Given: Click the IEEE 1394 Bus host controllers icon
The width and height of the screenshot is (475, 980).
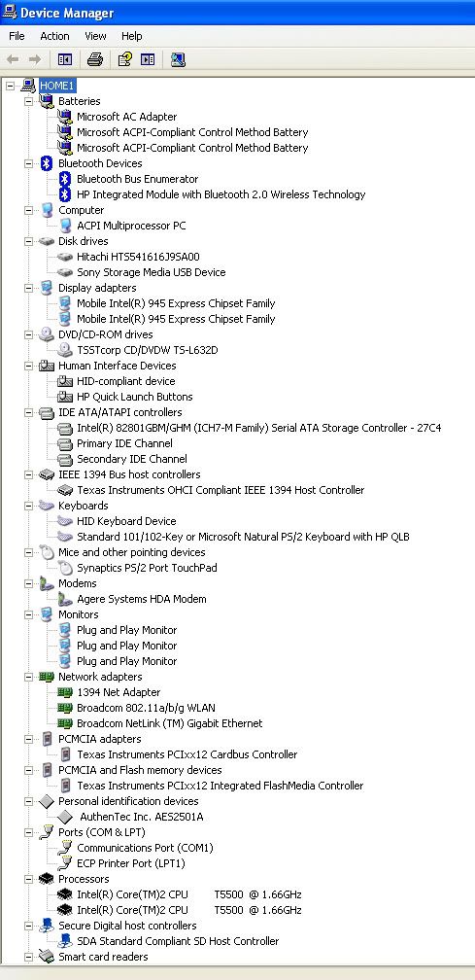Looking at the screenshot, I should (x=47, y=474).
